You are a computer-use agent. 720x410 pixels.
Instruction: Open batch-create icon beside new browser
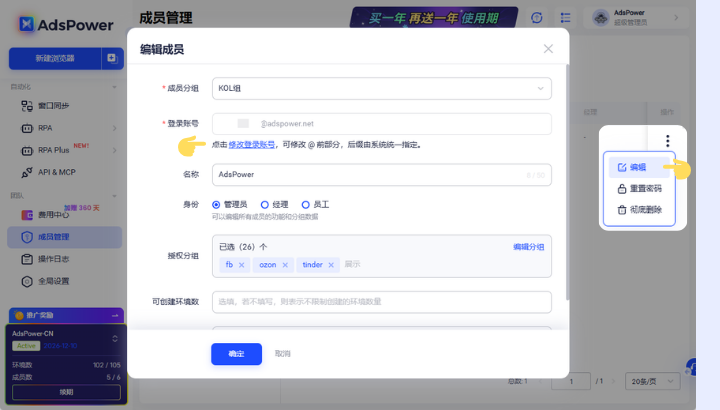(112, 59)
